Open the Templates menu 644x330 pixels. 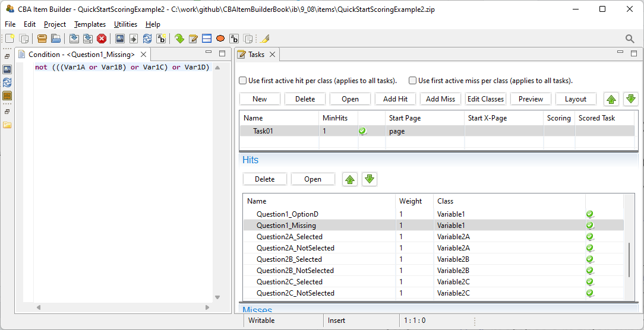[x=90, y=24]
